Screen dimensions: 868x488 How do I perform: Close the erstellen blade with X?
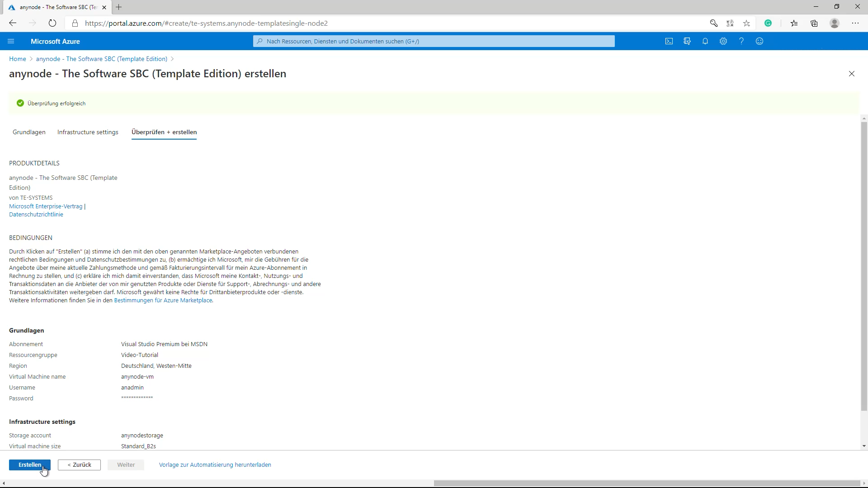click(852, 74)
